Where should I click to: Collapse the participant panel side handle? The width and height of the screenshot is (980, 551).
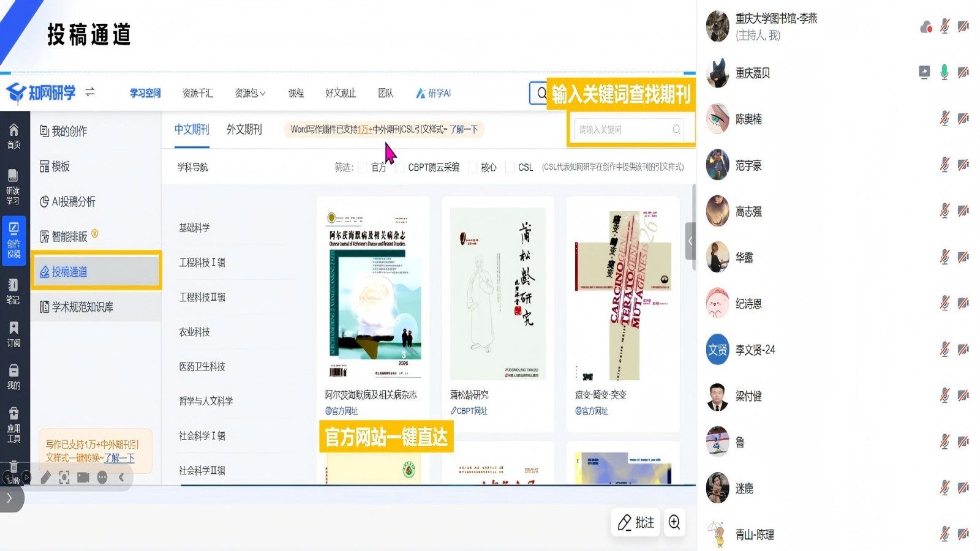tap(690, 241)
